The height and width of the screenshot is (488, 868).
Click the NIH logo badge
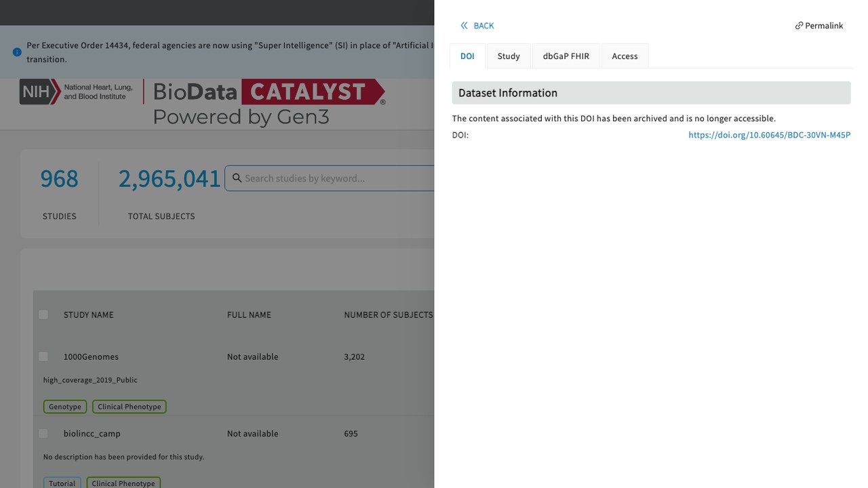tap(35, 91)
